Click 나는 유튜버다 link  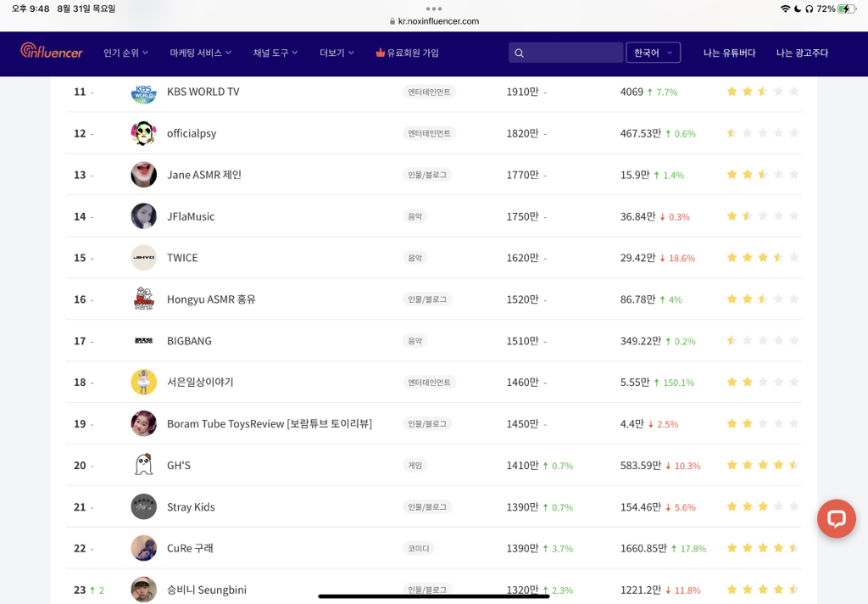point(729,53)
